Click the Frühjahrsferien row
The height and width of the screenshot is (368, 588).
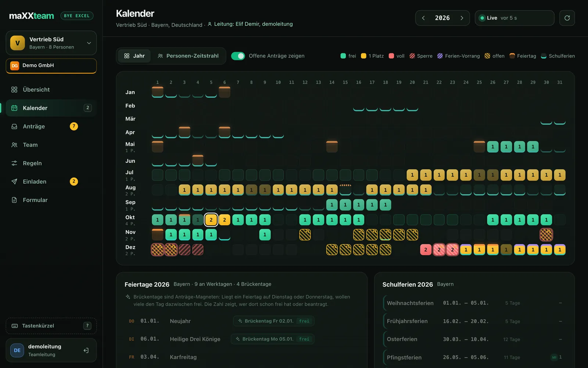coord(474,321)
